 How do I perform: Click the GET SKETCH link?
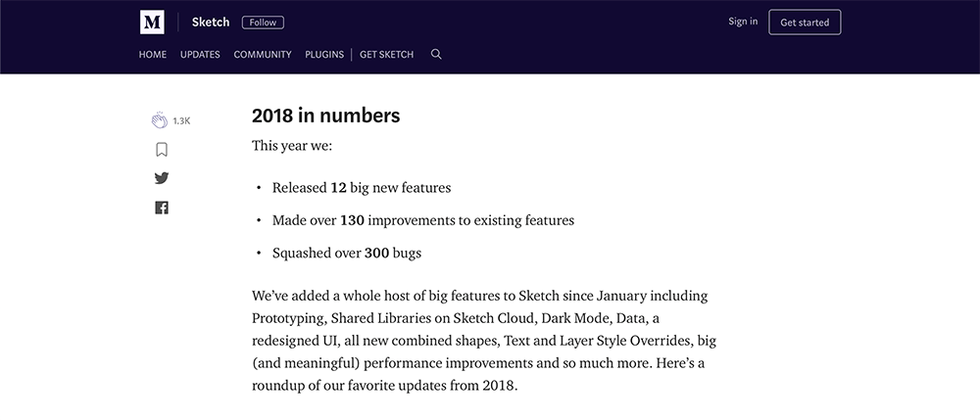(x=386, y=55)
